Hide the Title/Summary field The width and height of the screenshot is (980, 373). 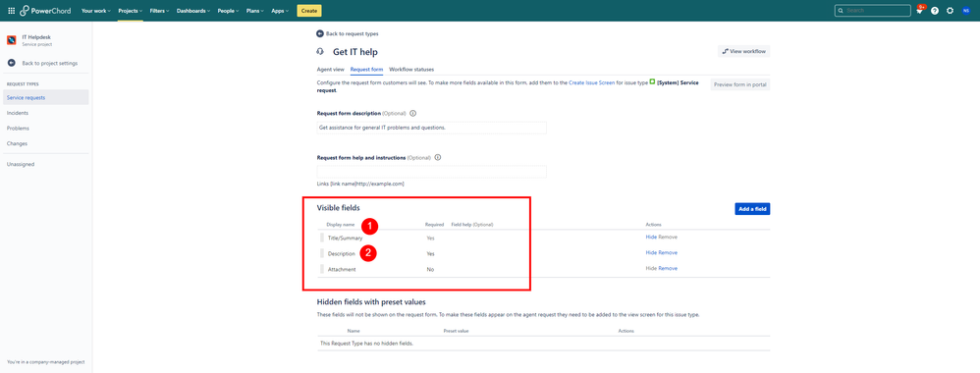coord(651,238)
